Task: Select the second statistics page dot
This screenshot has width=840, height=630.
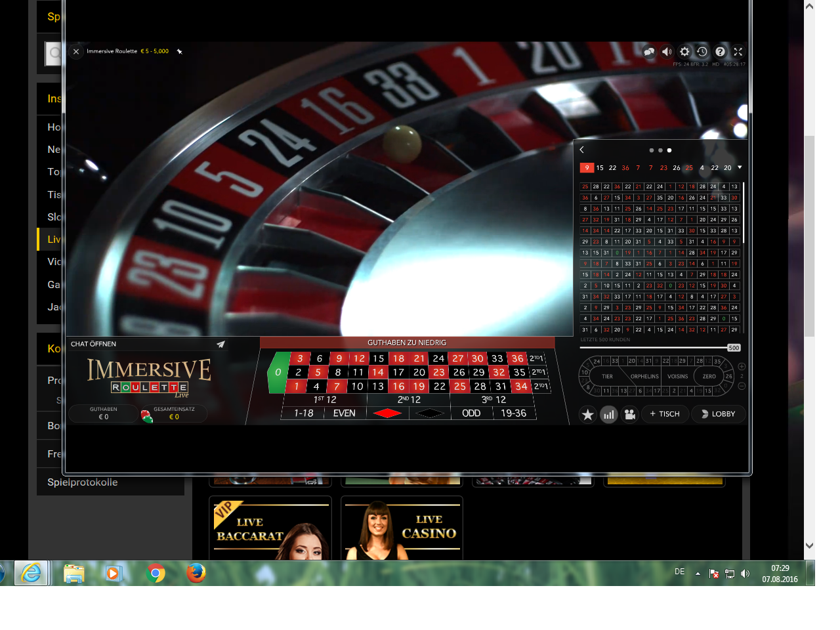Action: pos(660,150)
